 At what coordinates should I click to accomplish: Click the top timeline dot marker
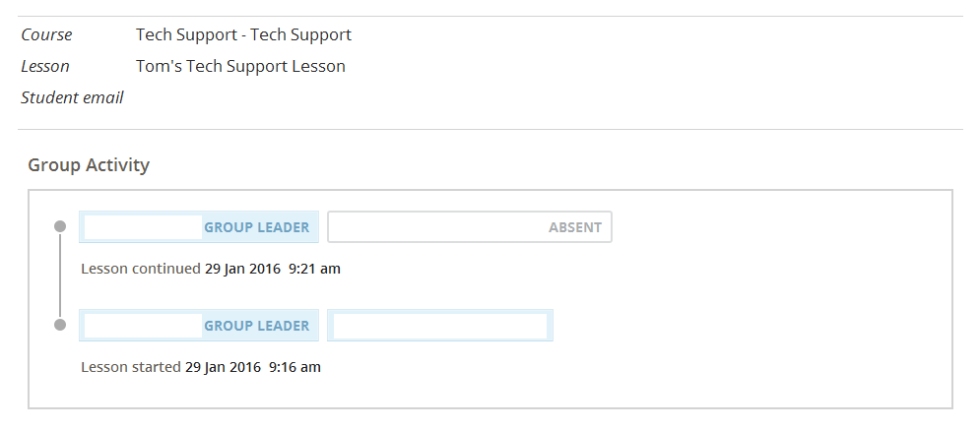click(60, 226)
